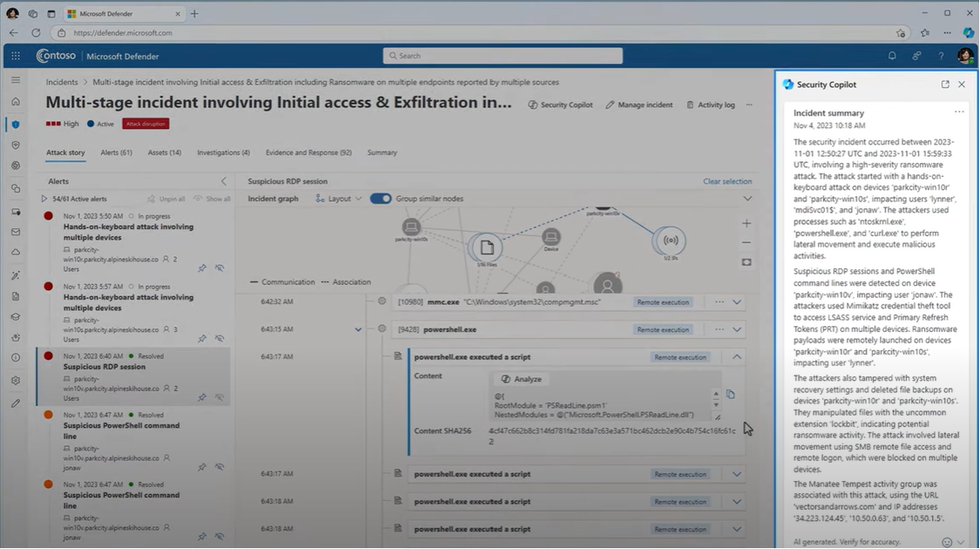
Task: Collapse the expanded powershell.exe script entry
Action: tap(737, 357)
